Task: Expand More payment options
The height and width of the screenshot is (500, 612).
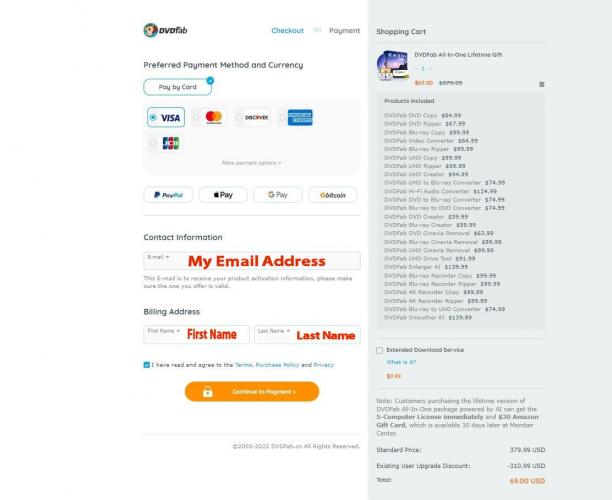Action: [x=252, y=163]
